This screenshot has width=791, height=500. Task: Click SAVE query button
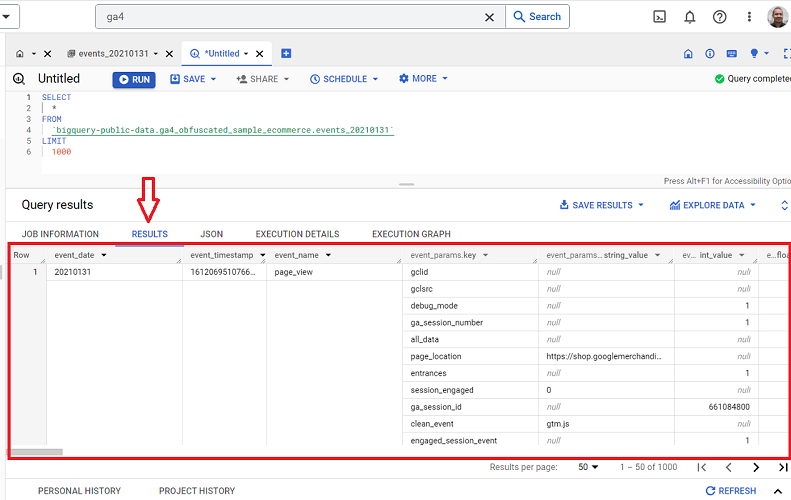pos(188,79)
